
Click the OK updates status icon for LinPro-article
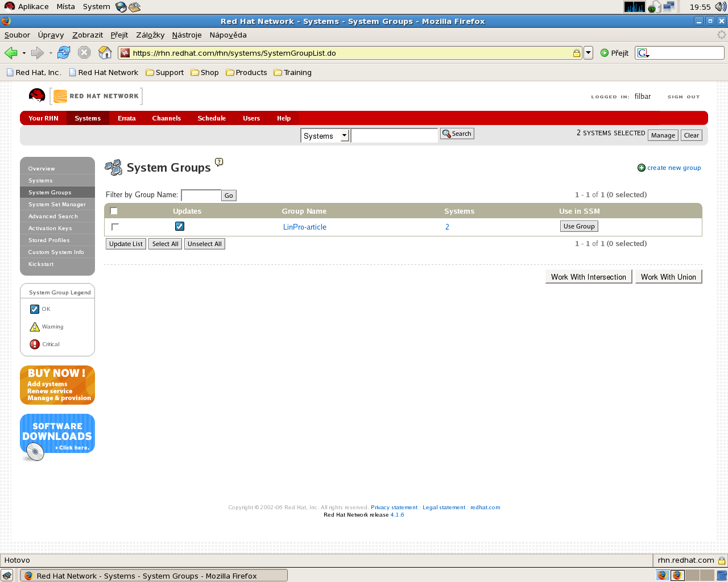[180, 226]
